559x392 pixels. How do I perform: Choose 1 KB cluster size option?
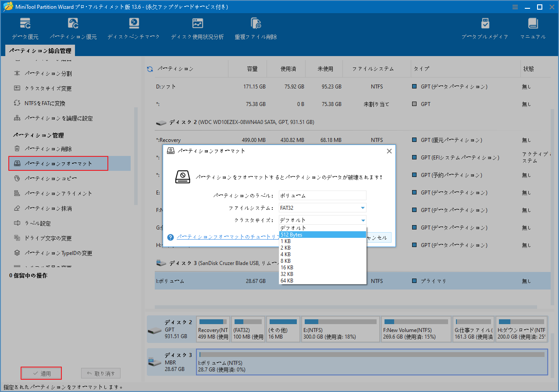click(323, 241)
